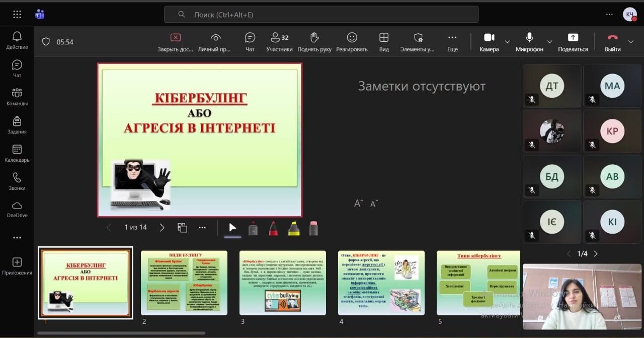
Task: Select slide 3 thumbnail about Кібербулінг origin
Action: [282, 283]
